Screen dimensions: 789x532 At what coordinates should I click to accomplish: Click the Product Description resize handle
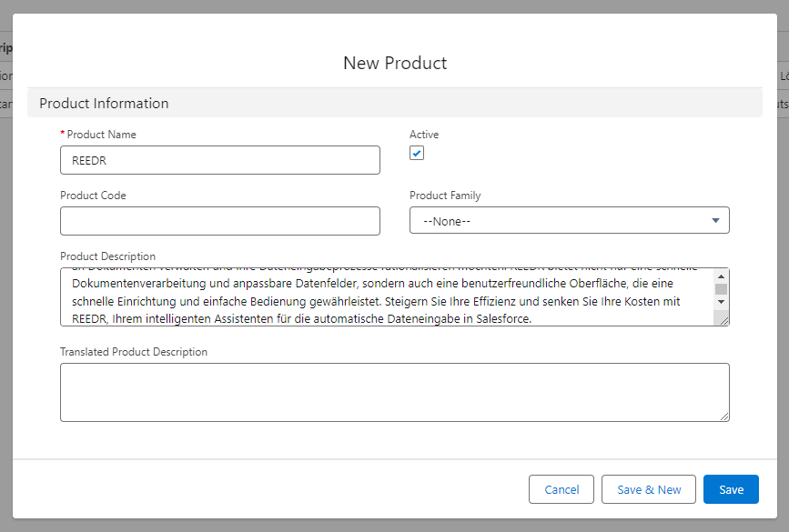(723, 319)
